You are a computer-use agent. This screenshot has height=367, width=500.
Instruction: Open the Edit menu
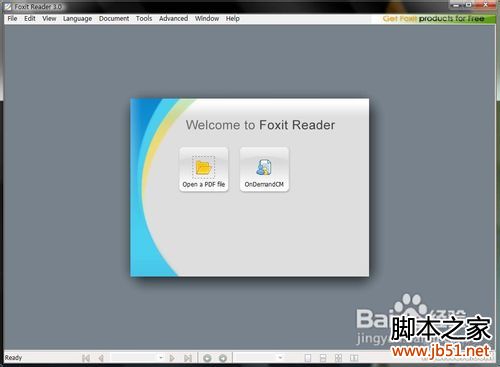(x=30, y=19)
